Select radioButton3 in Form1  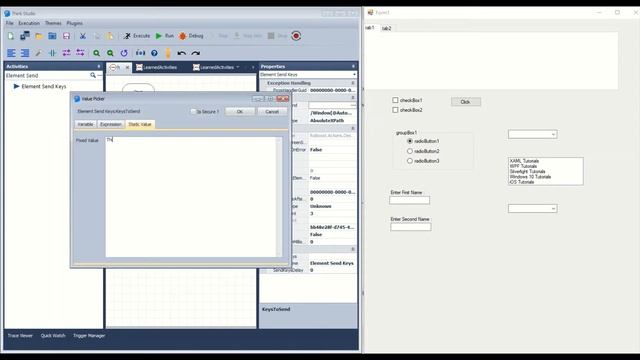tap(410, 161)
